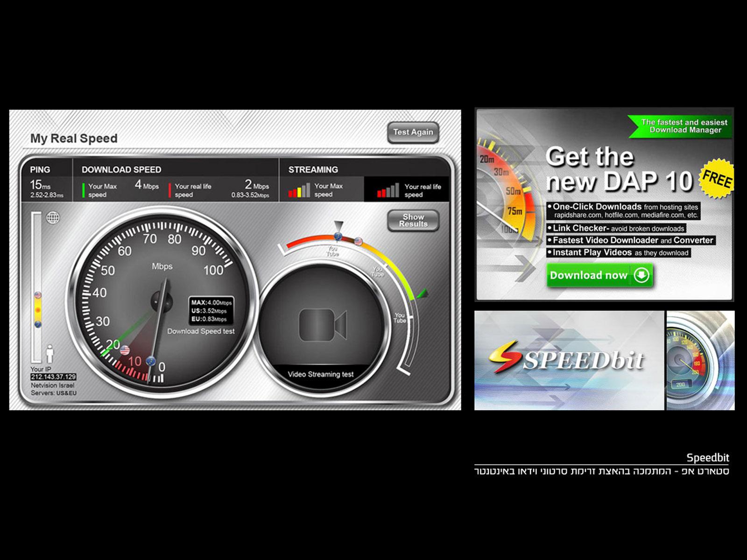The height and width of the screenshot is (560, 747).
Task: Click the STREAMING header label
Action: click(x=313, y=170)
